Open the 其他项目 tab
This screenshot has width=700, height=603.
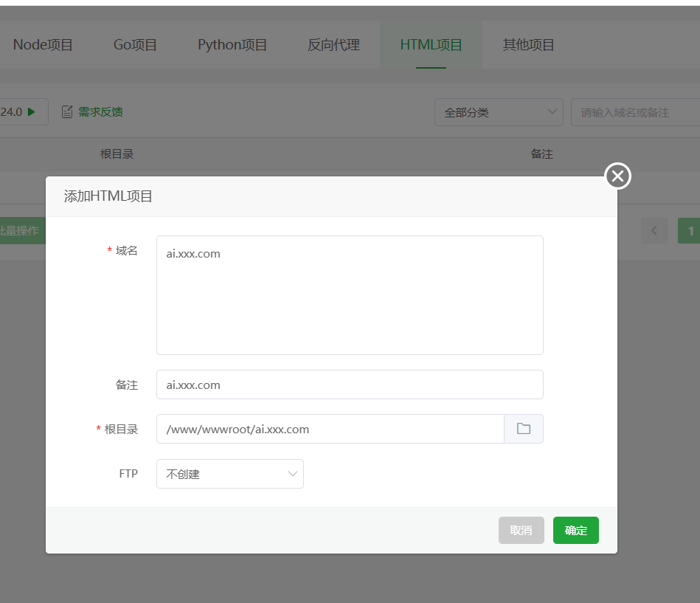(528, 44)
